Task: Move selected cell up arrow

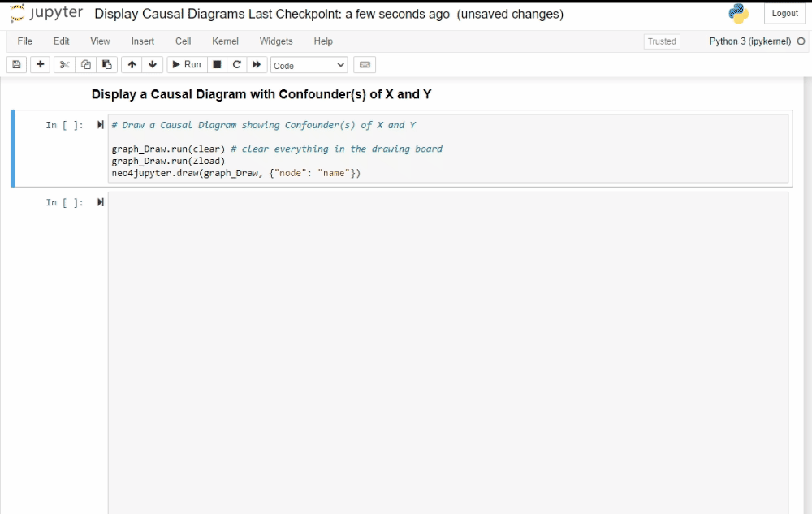Action: (132, 65)
